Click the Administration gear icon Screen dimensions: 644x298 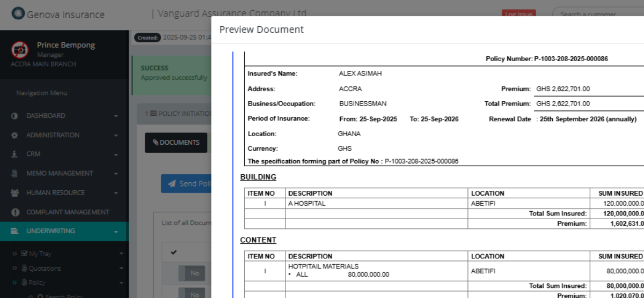coord(14,136)
